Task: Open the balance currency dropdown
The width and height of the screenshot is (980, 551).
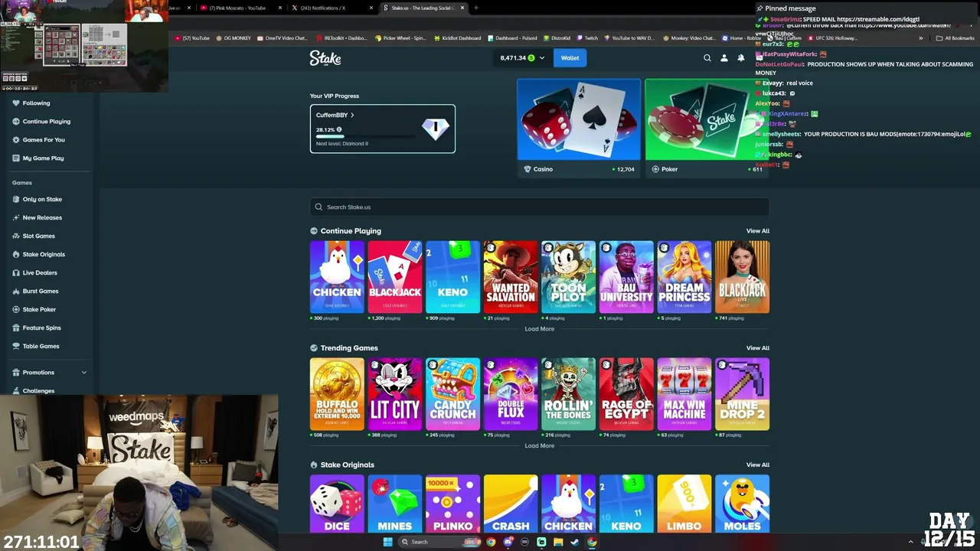Action: (542, 57)
